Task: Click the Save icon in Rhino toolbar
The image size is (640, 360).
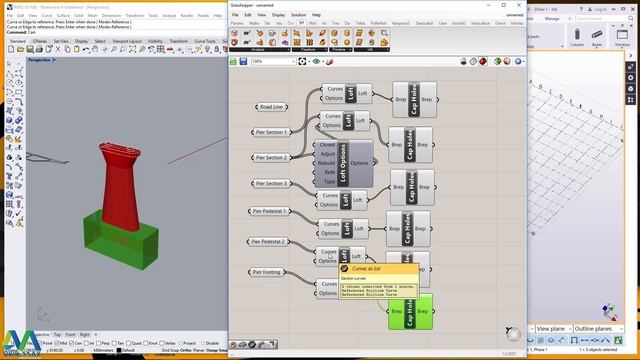Action: click(30, 49)
